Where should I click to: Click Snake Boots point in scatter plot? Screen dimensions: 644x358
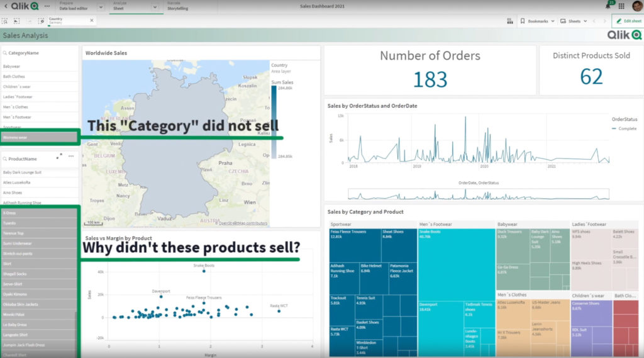point(204,271)
